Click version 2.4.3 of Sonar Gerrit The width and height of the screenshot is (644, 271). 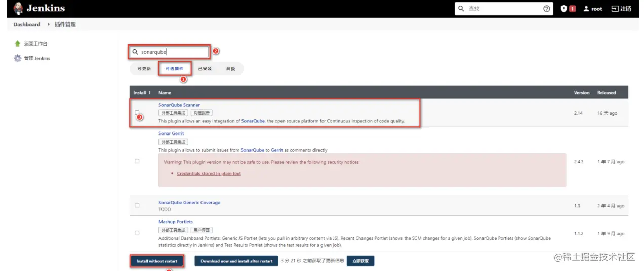point(579,162)
